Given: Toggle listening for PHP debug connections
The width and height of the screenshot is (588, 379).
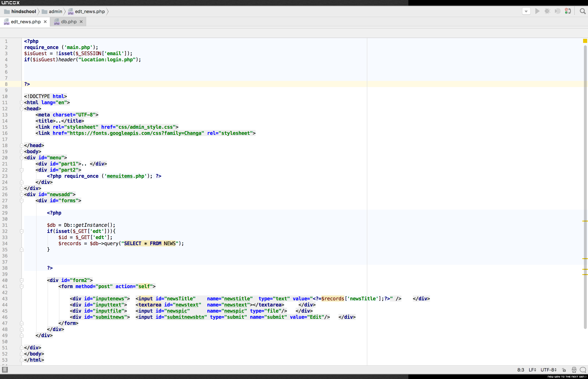Looking at the screenshot, I should coord(568,11).
